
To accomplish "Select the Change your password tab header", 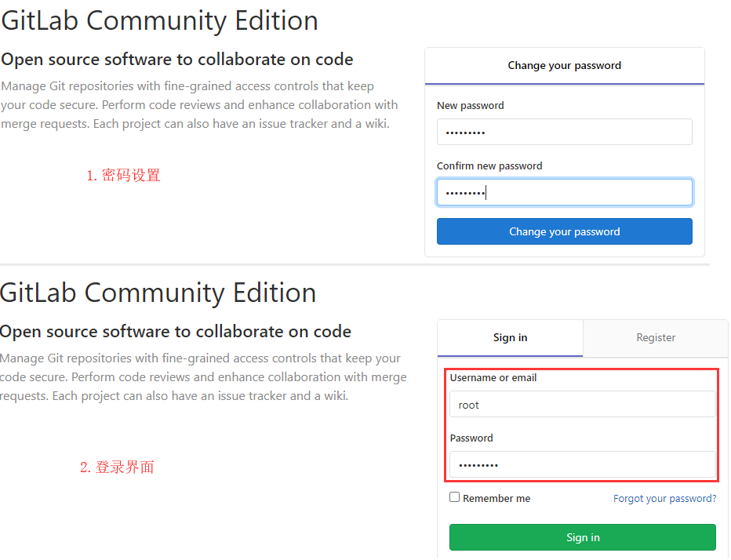I will pyautogui.click(x=564, y=66).
